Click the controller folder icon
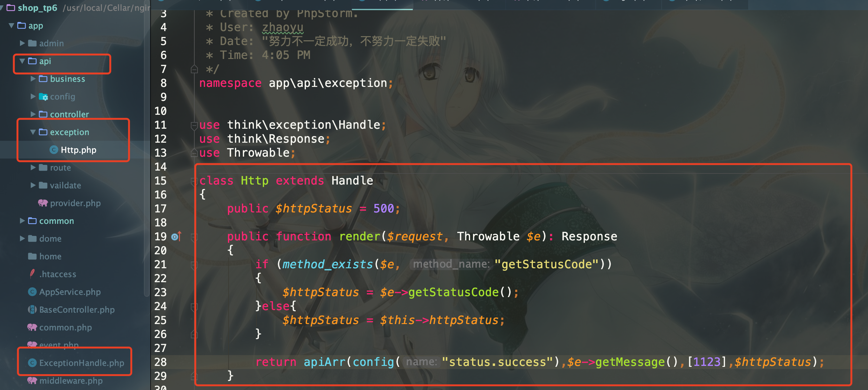This screenshot has height=390, width=868. coord(43,114)
